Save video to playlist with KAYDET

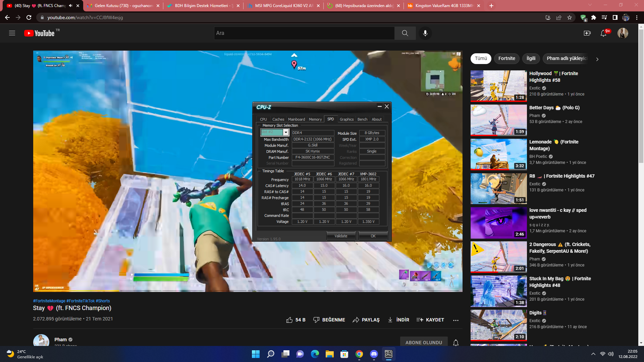[x=430, y=320]
